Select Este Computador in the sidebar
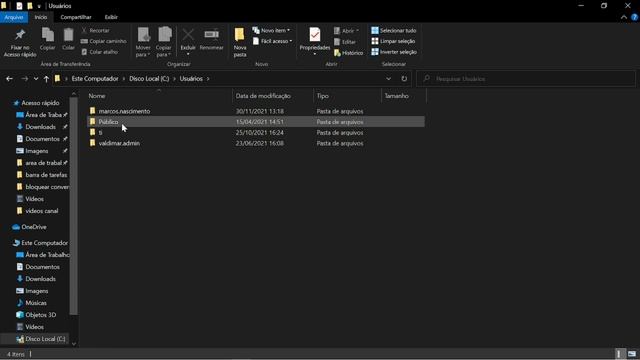Image resolution: width=640 pixels, height=360 pixels. pyautogui.click(x=44, y=243)
